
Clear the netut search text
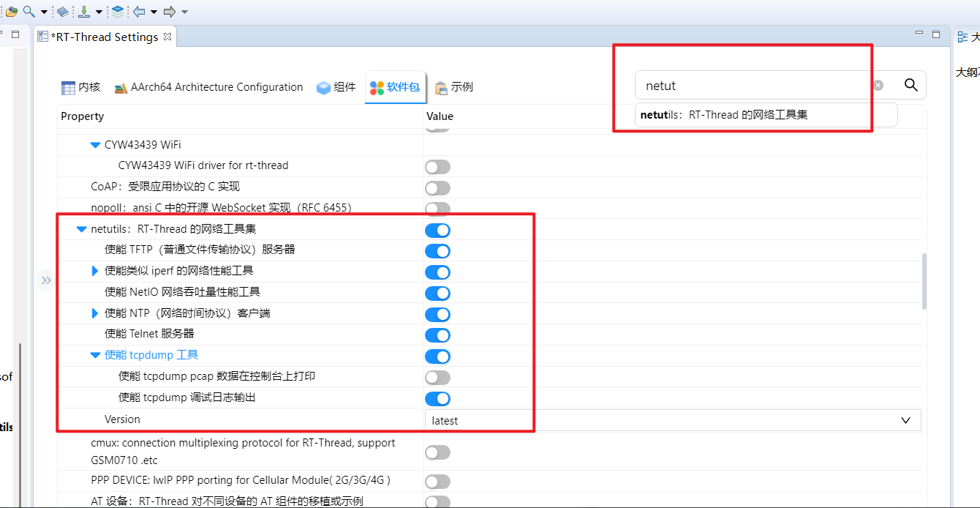[878, 85]
